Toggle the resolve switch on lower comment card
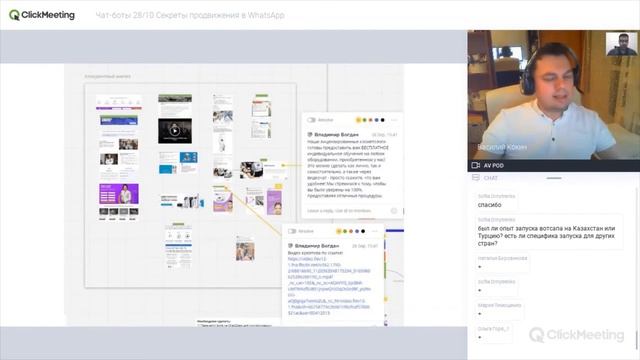 [292, 231]
